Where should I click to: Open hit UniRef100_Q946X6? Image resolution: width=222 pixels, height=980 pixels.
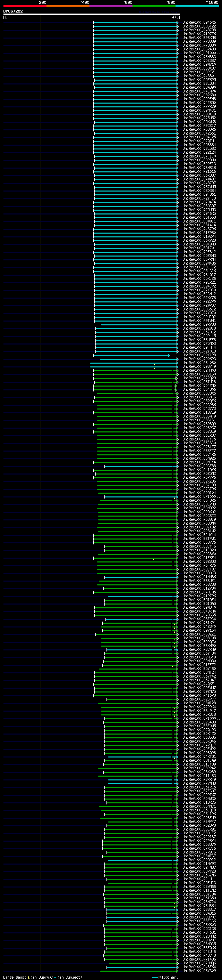click(x=199, y=23)
